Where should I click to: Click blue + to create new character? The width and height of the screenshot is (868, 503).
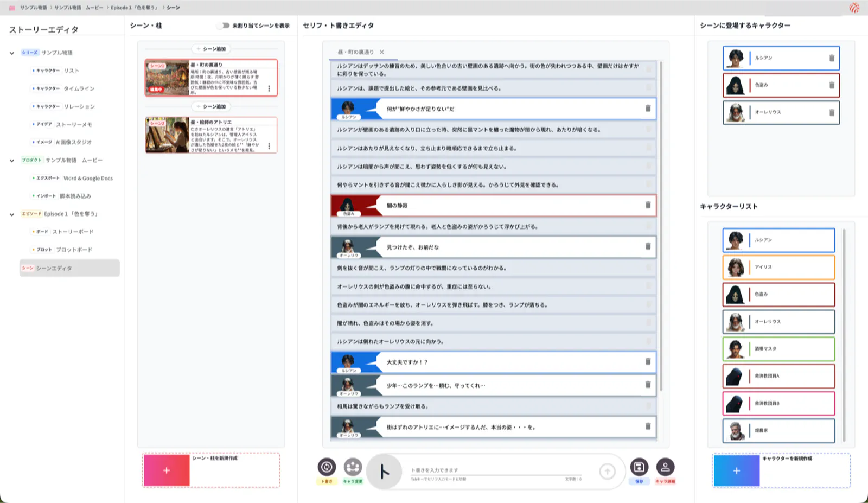click(x=736, y=470)
